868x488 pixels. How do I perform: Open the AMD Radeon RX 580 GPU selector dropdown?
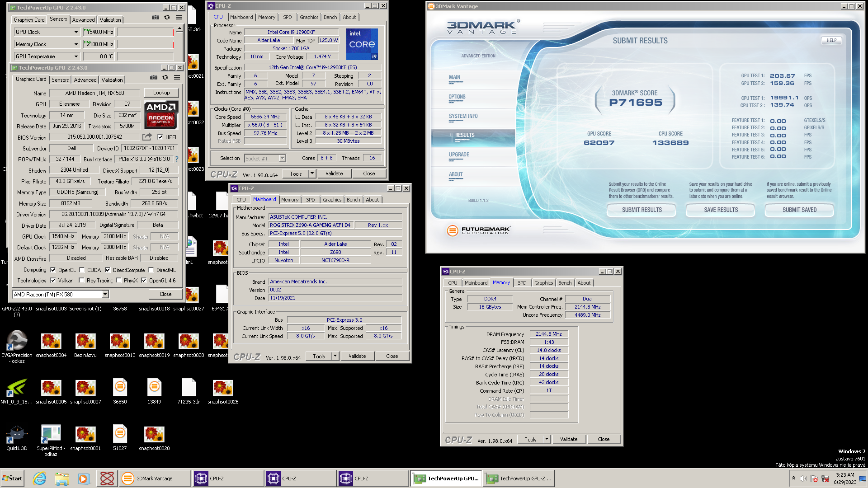click(105, 294)
